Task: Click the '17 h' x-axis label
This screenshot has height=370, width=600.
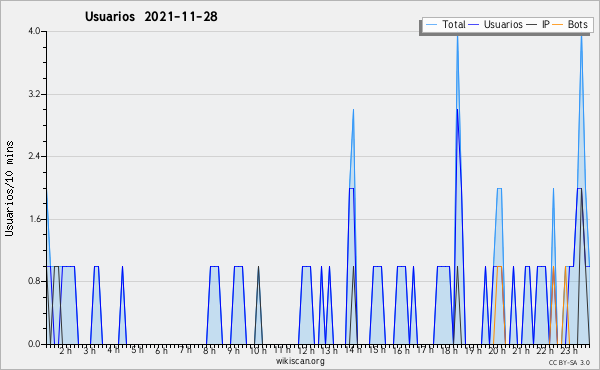Action: tap(425, 350)
